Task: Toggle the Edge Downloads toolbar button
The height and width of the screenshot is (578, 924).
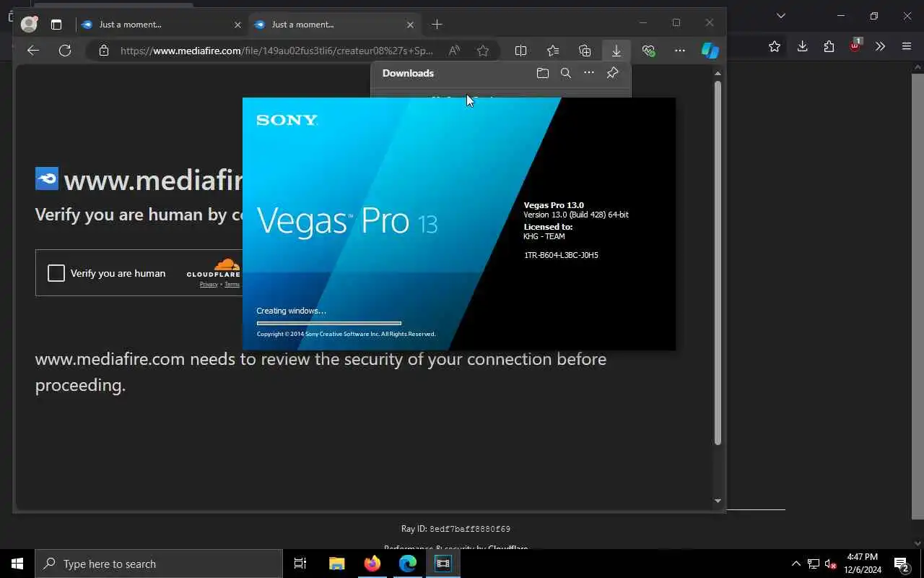Action: [x=616, y=51]
